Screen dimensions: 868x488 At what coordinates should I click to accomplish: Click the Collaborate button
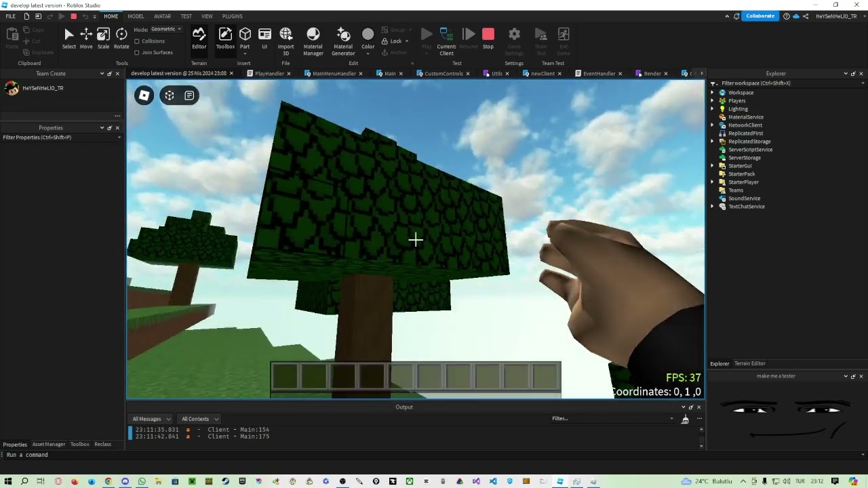coord(760,16)
